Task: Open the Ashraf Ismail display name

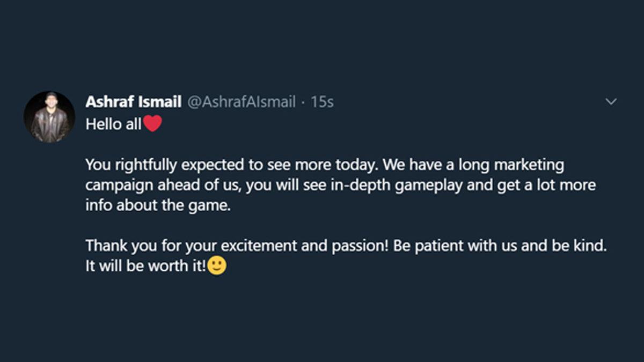Action: [x=133, y=101]
